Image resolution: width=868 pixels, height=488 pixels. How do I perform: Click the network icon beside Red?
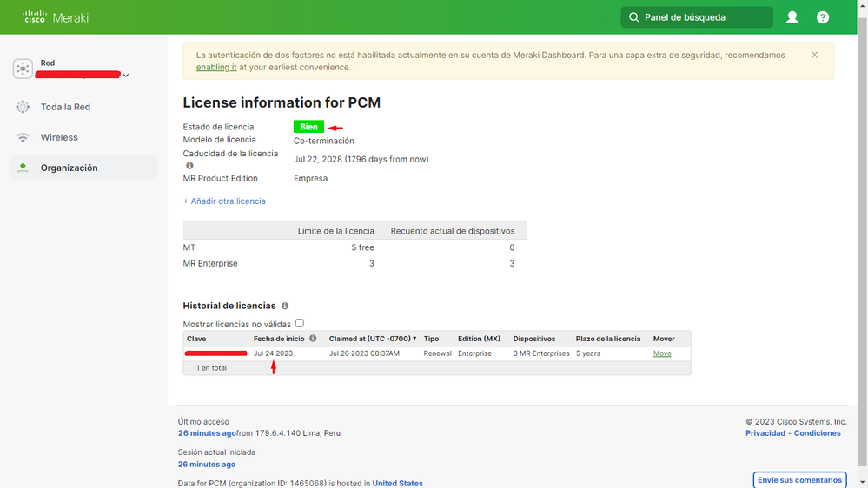[x=23, y=69]
